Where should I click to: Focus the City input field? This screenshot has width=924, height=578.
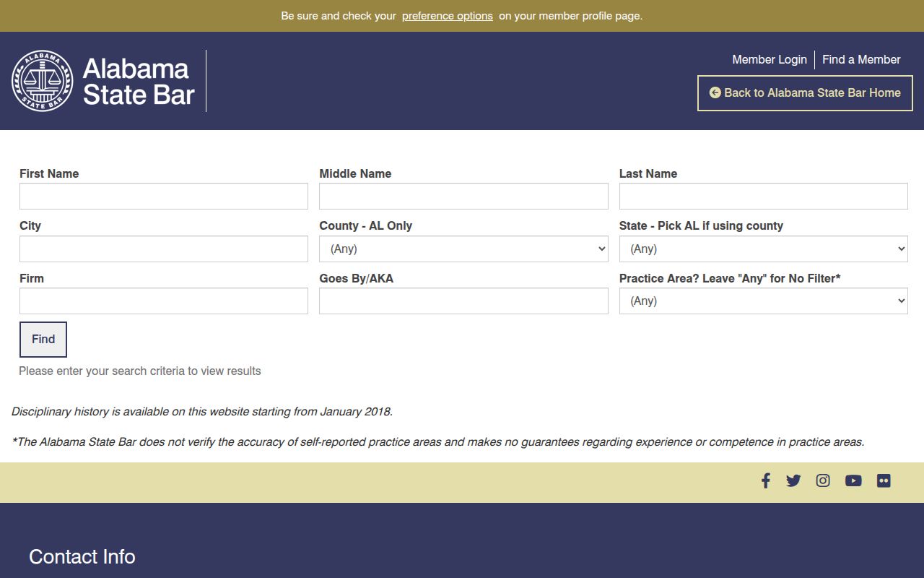[164, 249]
